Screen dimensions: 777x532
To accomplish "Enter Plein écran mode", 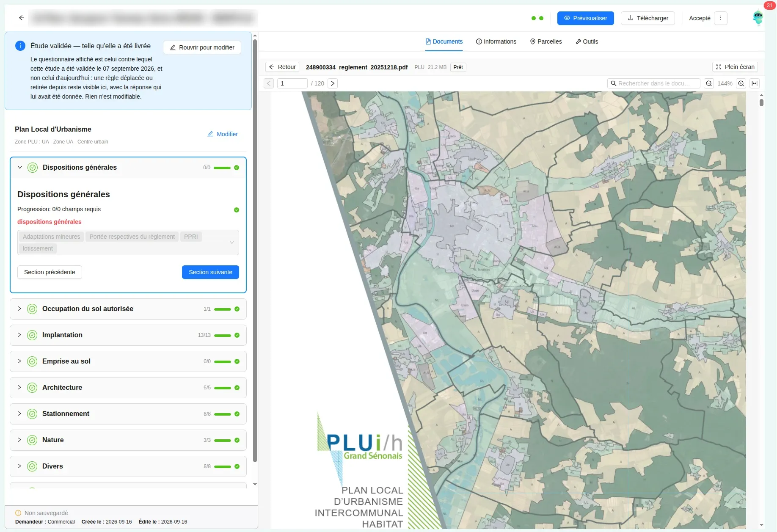I will pos(735,67).
